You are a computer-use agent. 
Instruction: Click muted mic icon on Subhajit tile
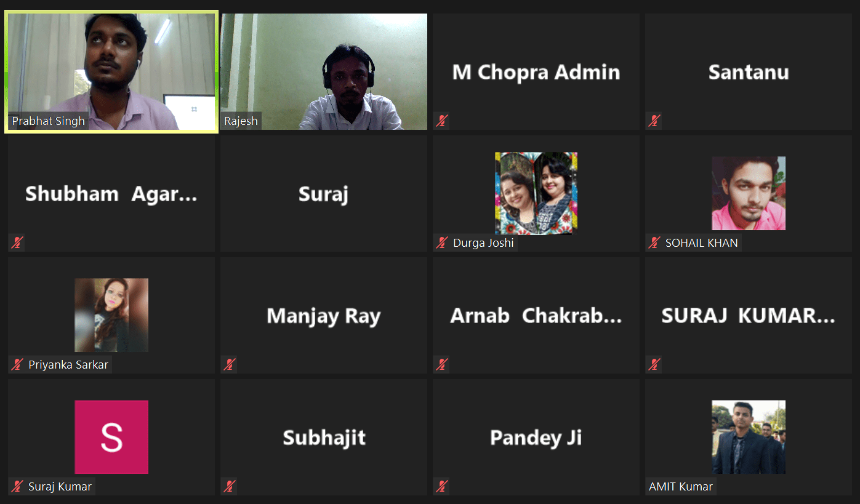coord(229,486)
